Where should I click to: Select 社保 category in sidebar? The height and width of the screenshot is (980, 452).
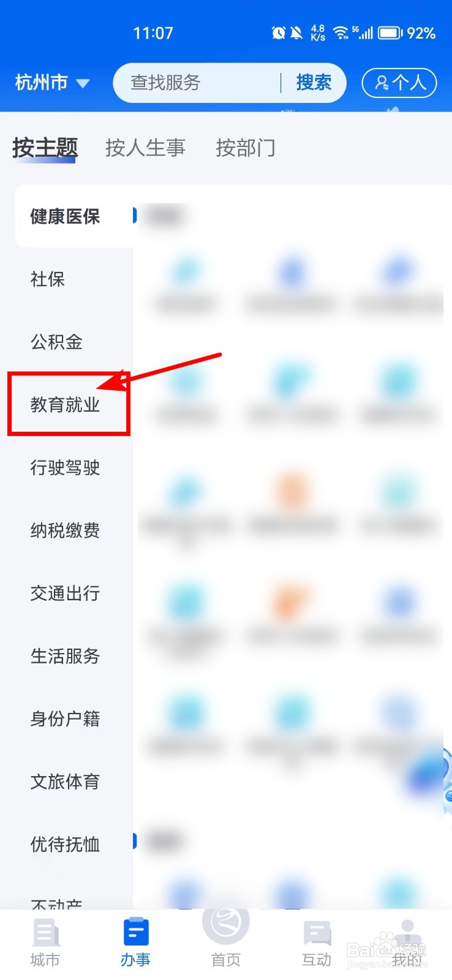coord(48,279)
